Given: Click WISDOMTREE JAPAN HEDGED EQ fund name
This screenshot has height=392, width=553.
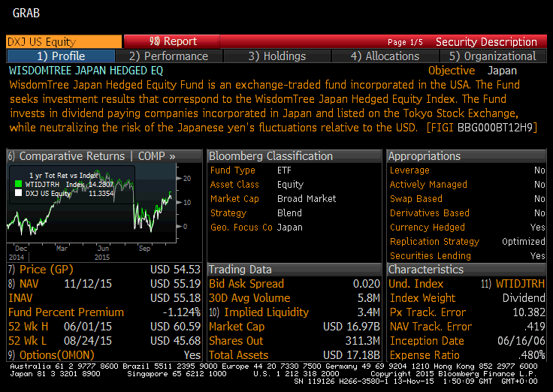Looking at the screenshot, I should tap(86, 71).
